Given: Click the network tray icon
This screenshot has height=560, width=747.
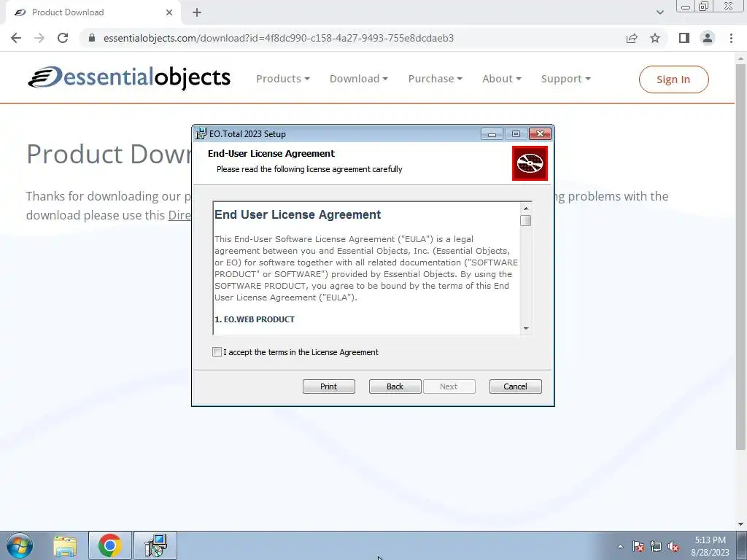Looking at the screenshot, I should 656,546.
